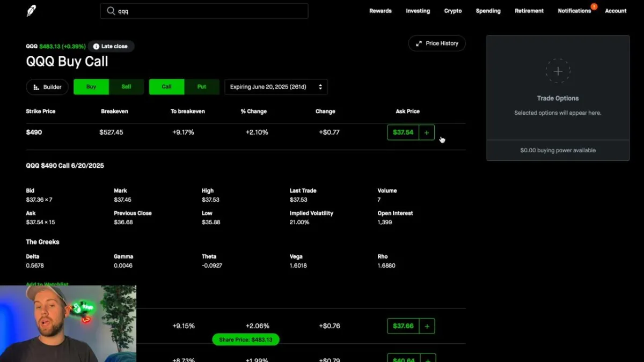Click the $527.45 breakeven value
Viewport: 644px width, 362px height.
tap(111, 132)
